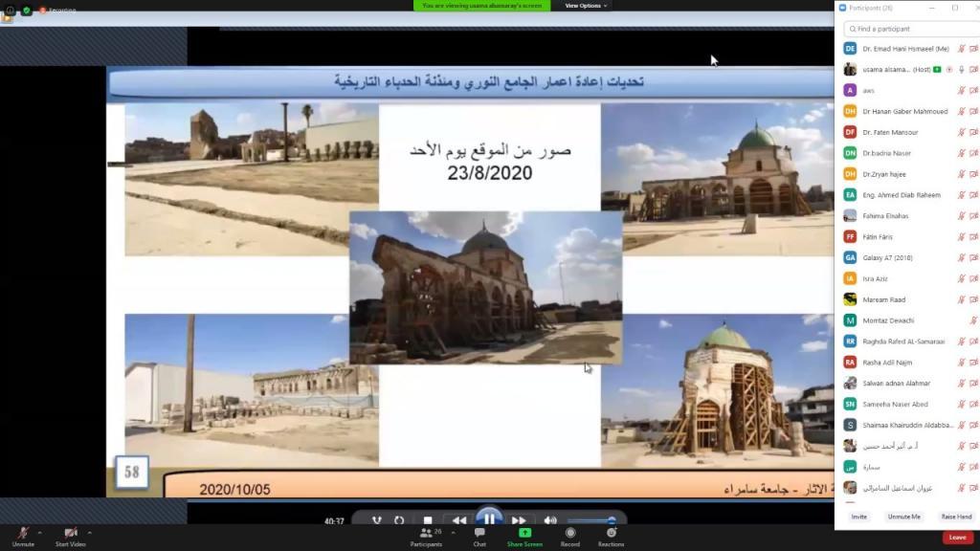Open the View Options dropdown
Viewport: 980px width, 551px height.
pyautogui.click(x=585, y=6)
